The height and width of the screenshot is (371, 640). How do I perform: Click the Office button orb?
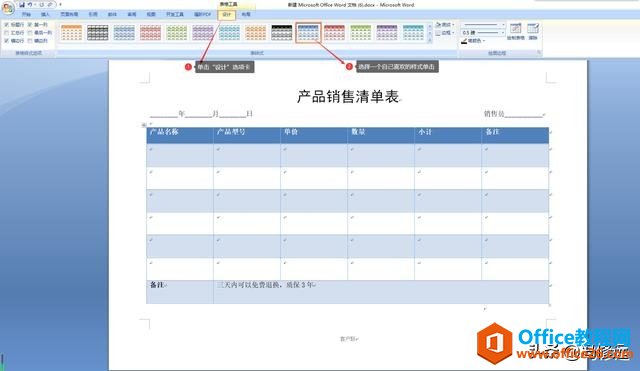pyautogui.click(x=8, y=8)
